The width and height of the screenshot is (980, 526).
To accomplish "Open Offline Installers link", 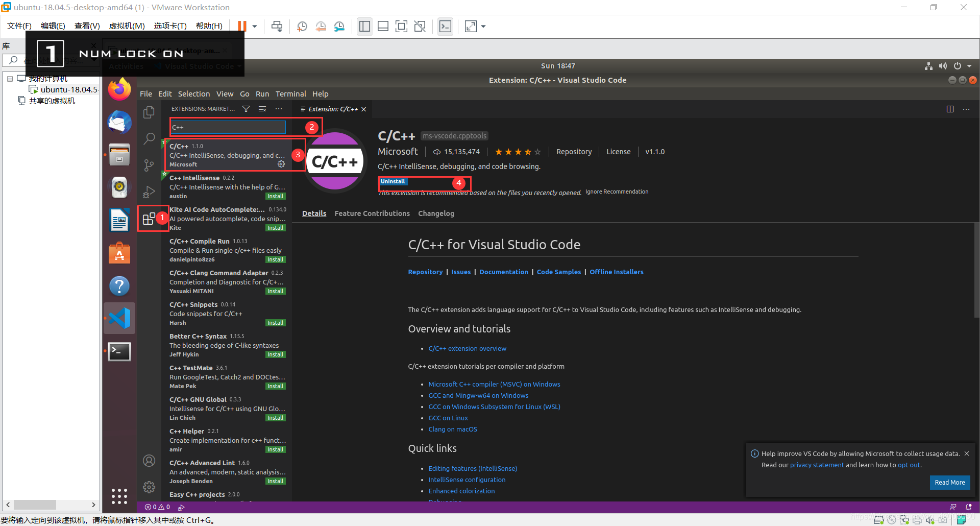I will click(617, 272).
